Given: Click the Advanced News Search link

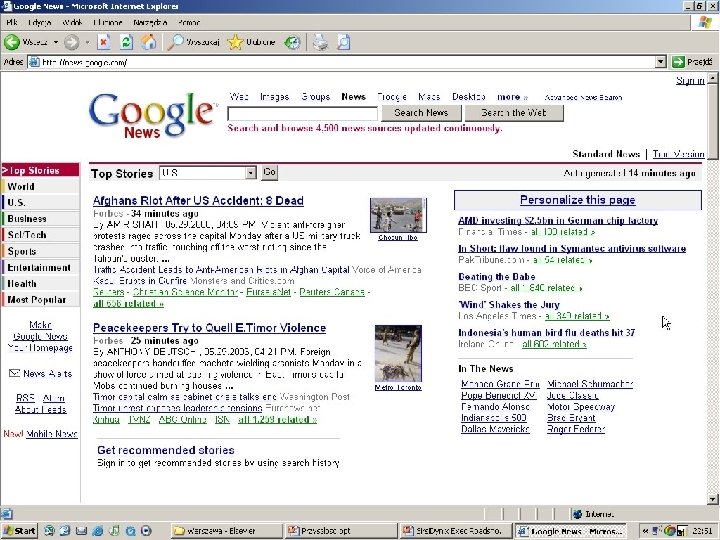Looking at the screenshot, I should tap(583, 97).
